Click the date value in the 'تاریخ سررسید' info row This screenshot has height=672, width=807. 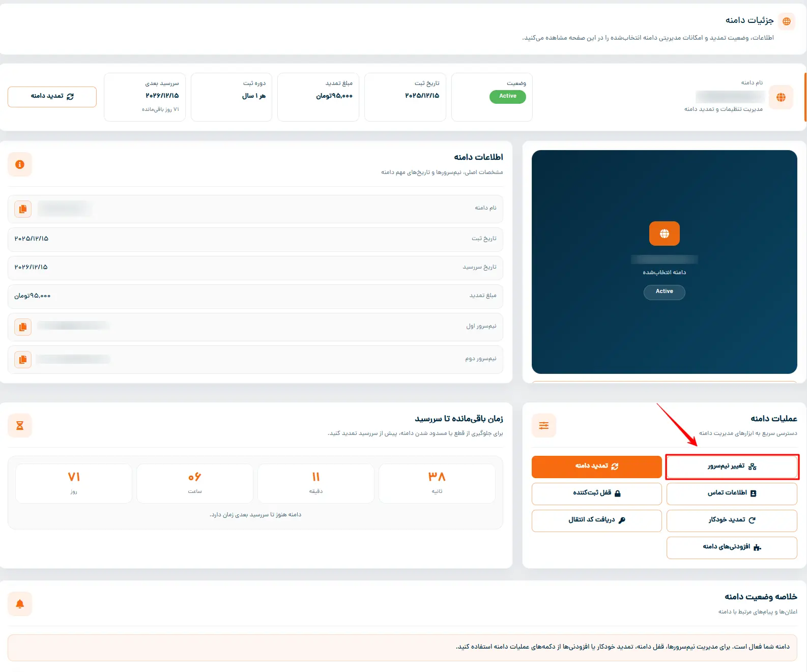(31, 267)
